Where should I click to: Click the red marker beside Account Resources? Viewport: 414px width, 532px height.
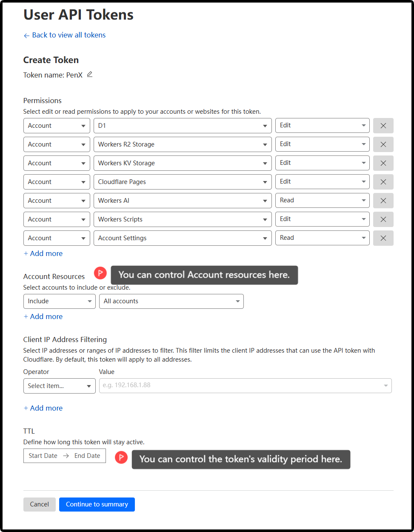point(100,273)
